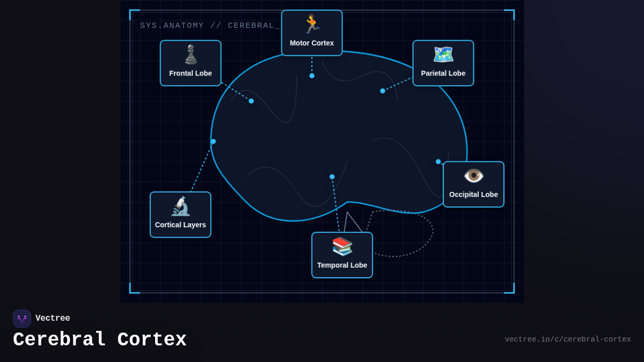644x362 pixels.
Task: Click the Parietal Lobe connector dot on brain
Action: (383, 91)
